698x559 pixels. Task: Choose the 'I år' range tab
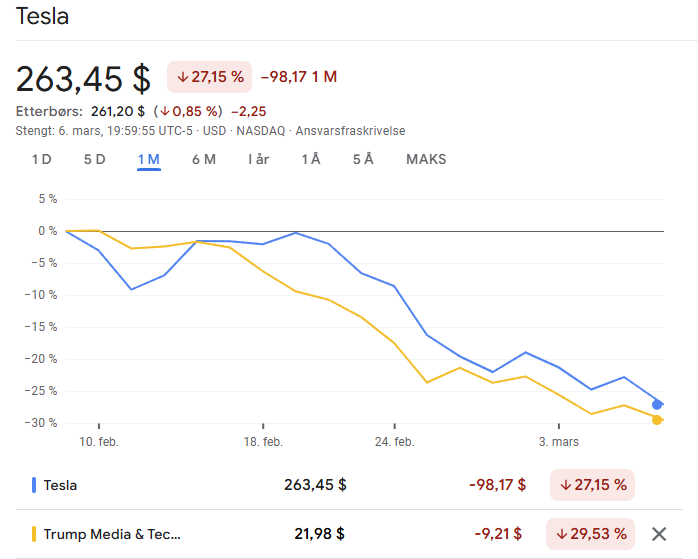click(259, 159)
